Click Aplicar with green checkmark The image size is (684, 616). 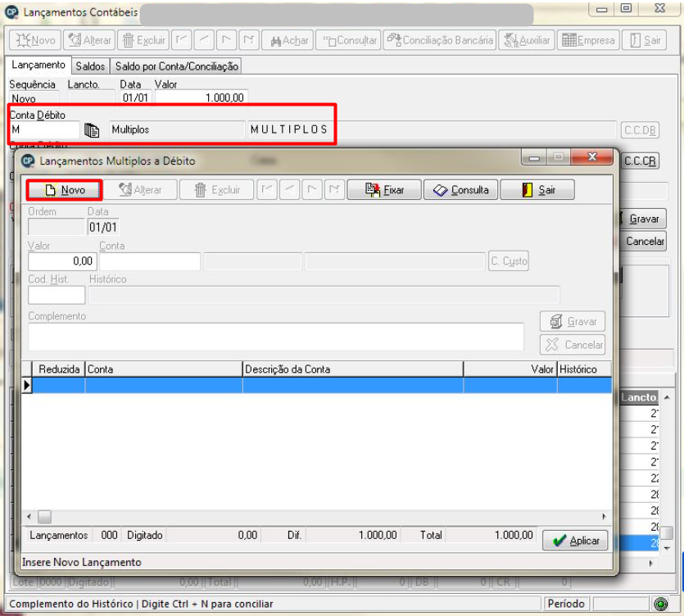575,541
